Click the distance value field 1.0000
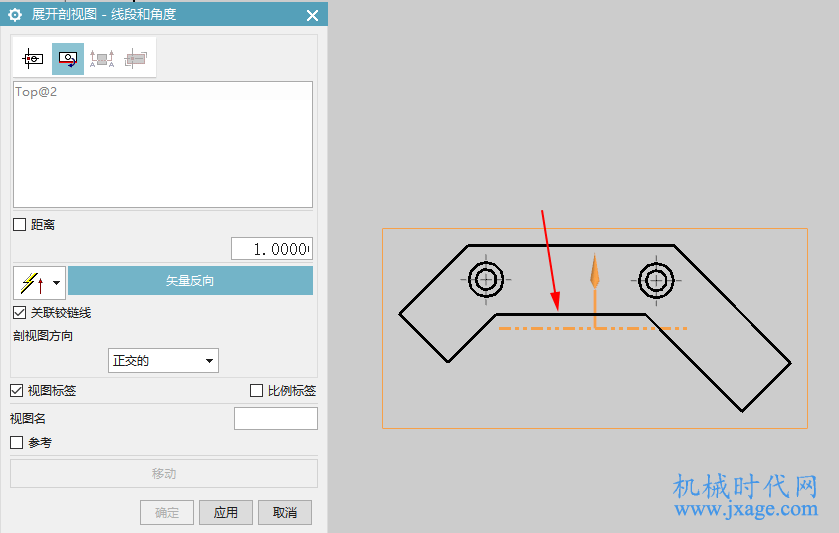 [272, 249]
